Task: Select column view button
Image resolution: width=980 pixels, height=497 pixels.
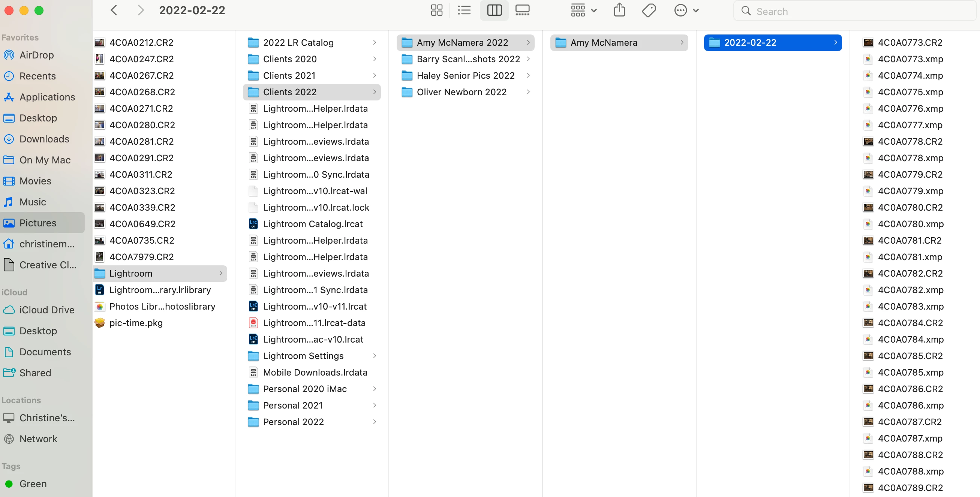Action: point(494,10)
